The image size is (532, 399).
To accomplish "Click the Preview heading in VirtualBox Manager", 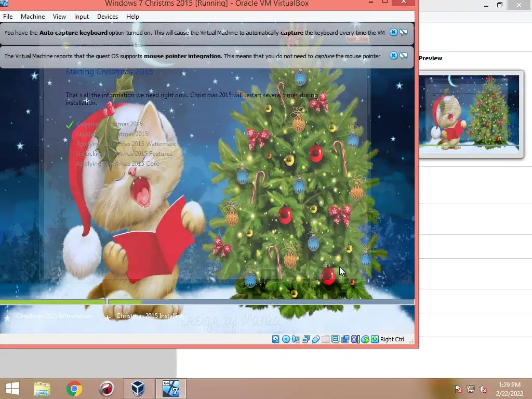I will [x=430, y=58].
